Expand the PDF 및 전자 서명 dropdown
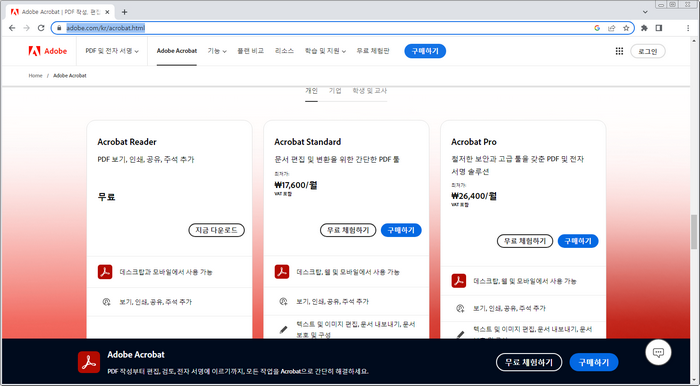 click(112, 51)
